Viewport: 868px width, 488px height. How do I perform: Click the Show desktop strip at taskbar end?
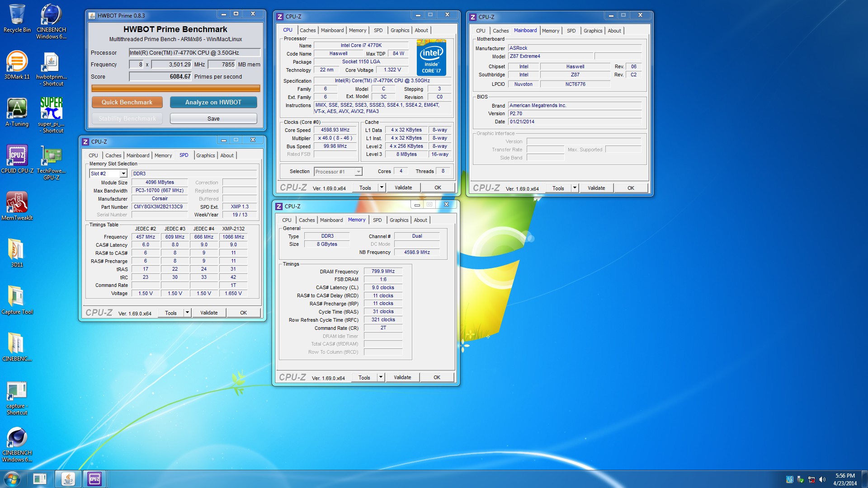pos(864,479)
